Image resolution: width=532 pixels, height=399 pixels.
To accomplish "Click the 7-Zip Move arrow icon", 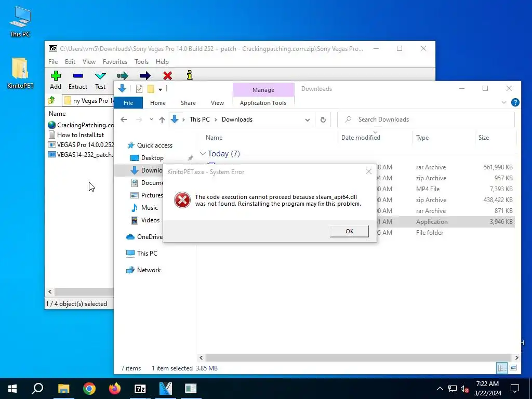I will pos(145,75).
